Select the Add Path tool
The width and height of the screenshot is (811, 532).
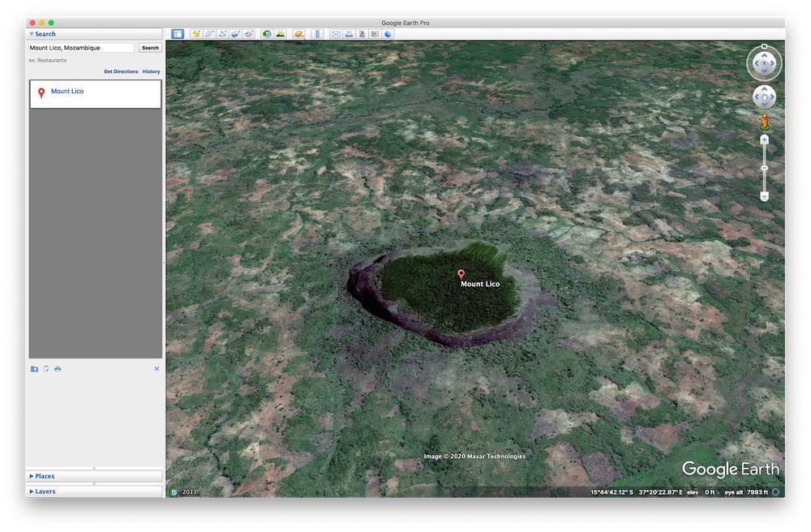[x=221, y=34]
